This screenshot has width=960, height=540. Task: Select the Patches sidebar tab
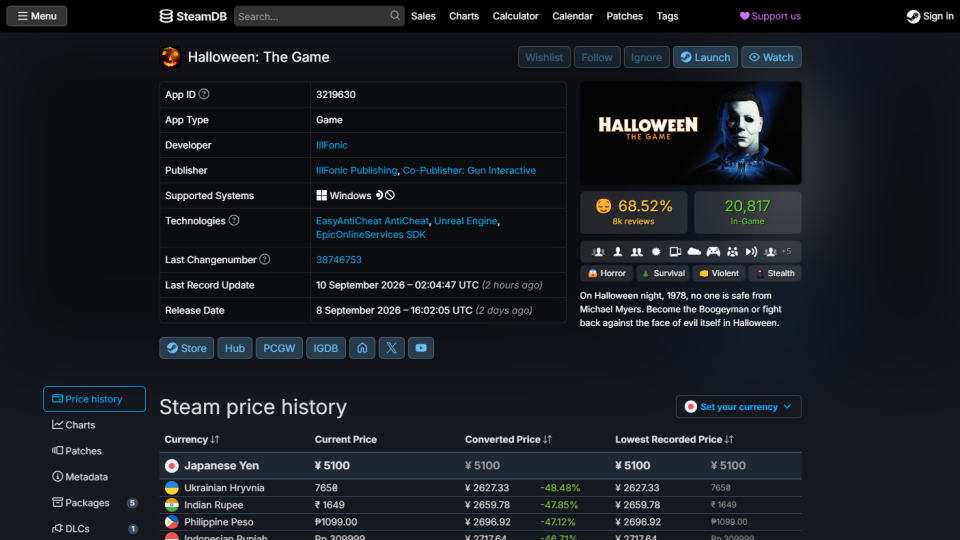pyautogui.click(x=94, y=451)
